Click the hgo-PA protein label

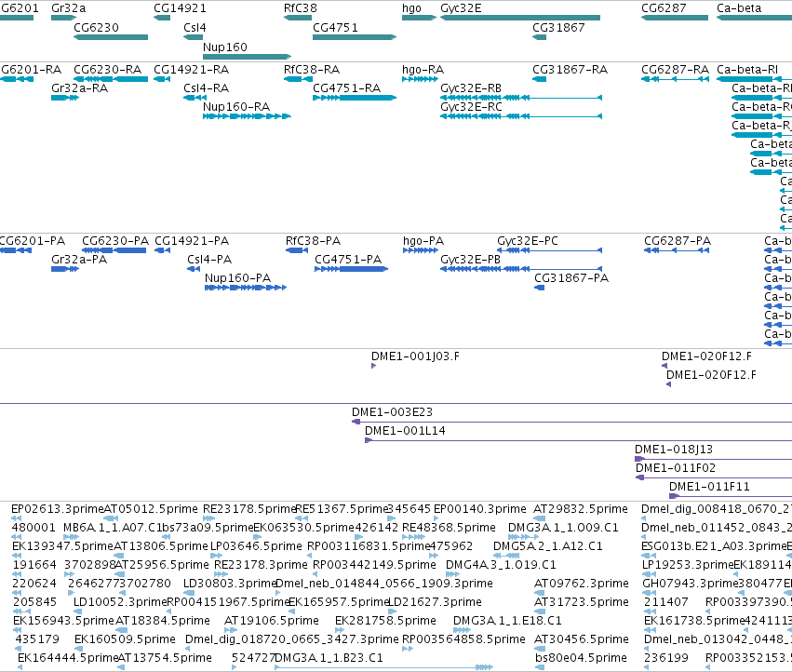click(x=423, y=241)
